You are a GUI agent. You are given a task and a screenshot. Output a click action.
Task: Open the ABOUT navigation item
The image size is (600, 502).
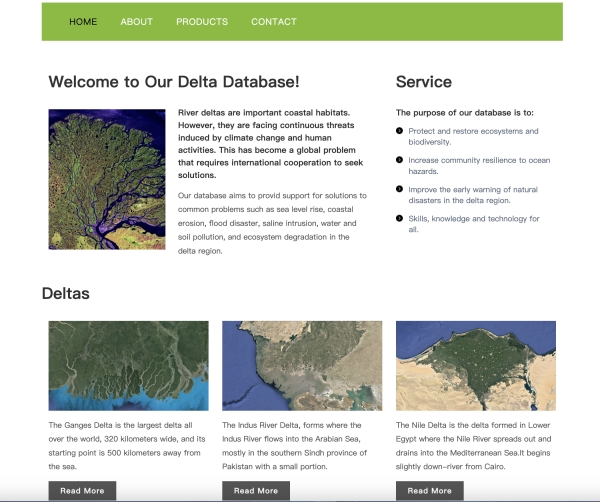pos(137,22)
